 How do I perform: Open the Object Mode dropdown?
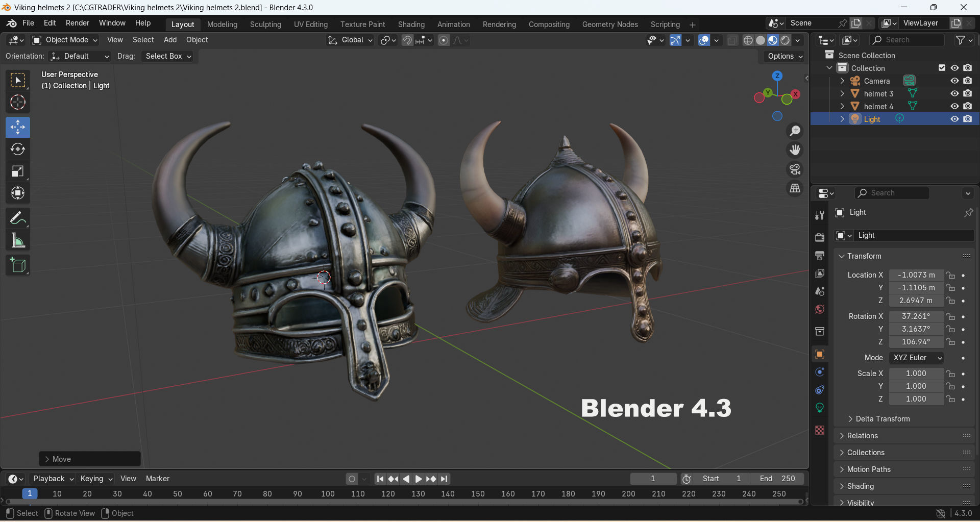(x=65, y=40)
